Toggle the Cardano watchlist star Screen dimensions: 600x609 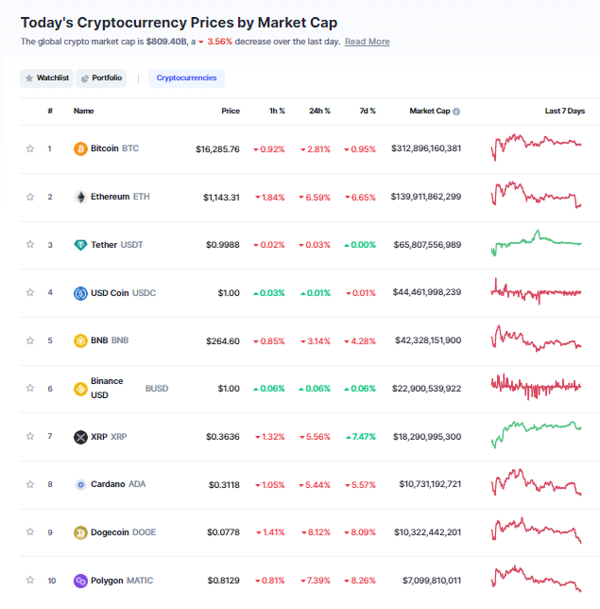30,484
